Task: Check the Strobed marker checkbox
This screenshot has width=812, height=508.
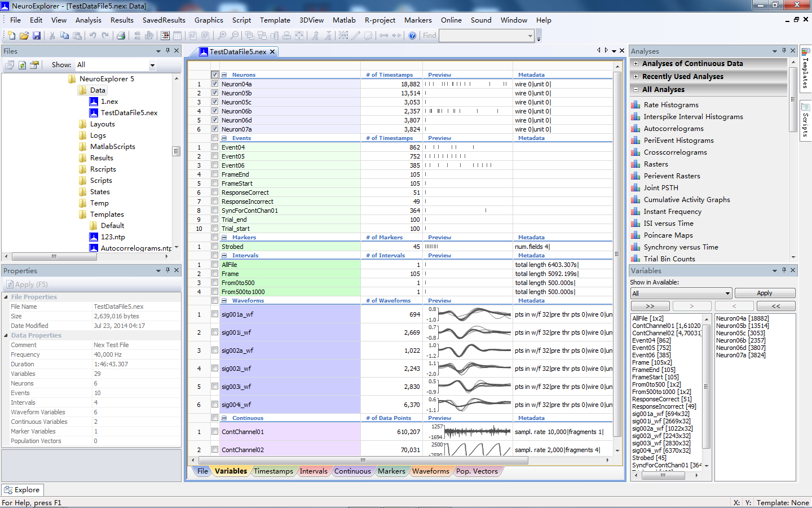Action: coord(215,247)
